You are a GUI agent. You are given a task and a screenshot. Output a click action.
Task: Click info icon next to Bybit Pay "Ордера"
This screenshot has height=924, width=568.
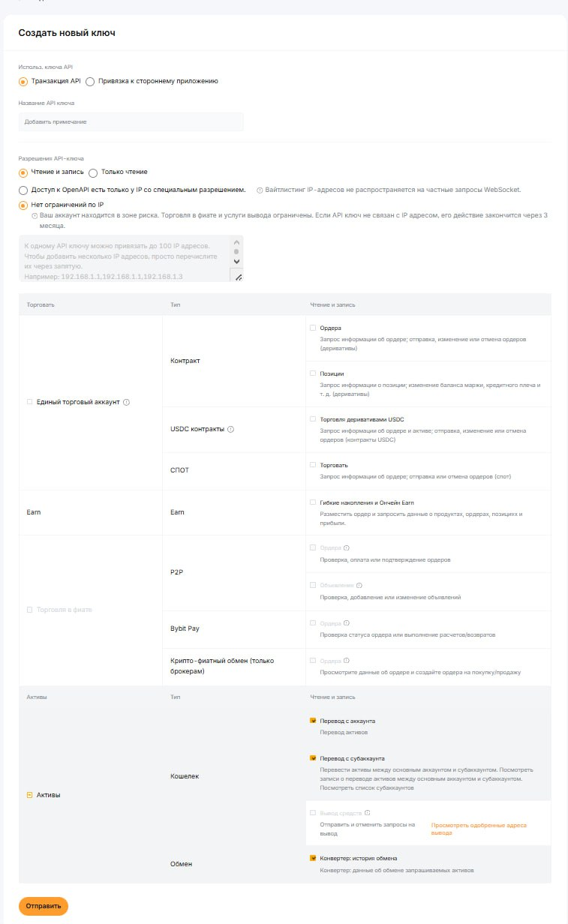tap(345, 622)
